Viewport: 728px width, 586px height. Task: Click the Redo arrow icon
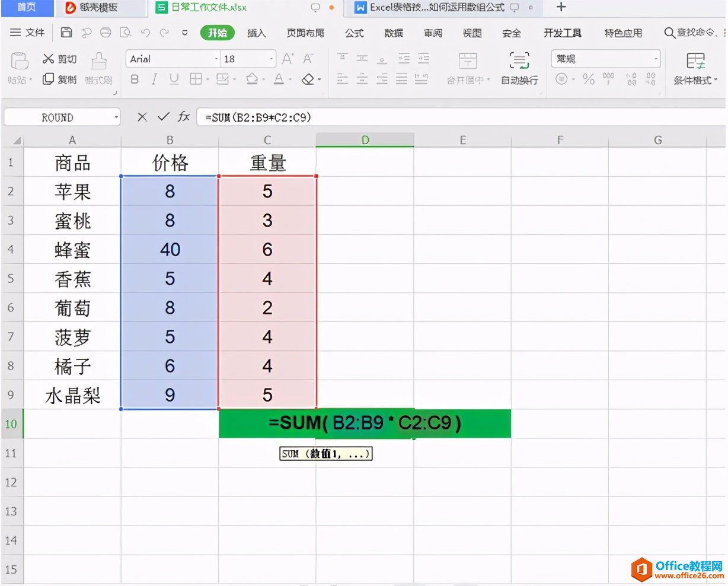tap(165, 33)
